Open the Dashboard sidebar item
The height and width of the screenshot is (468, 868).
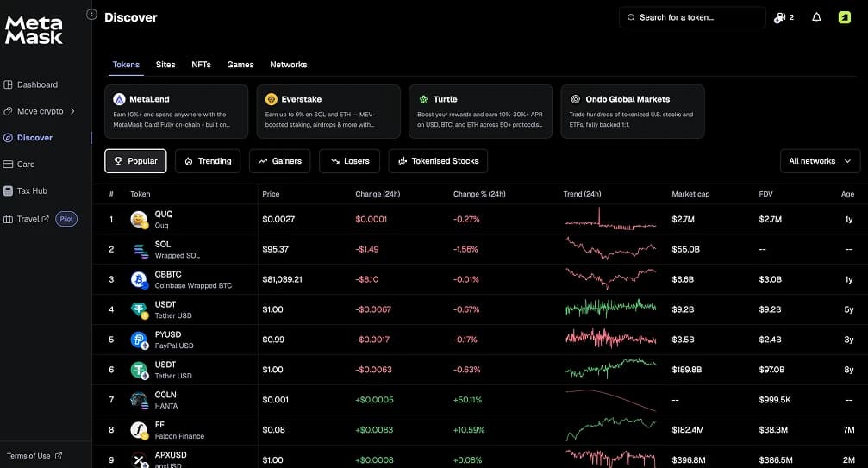31,84
